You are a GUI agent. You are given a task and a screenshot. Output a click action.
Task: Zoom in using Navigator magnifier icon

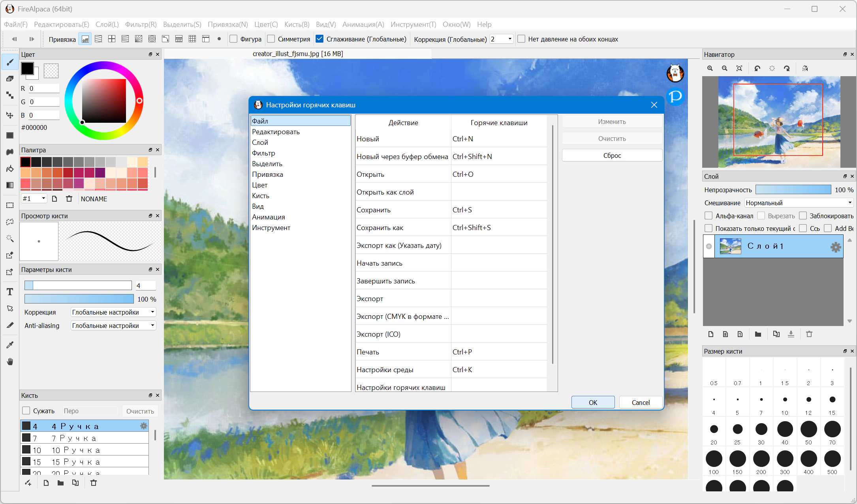coord(710,68)
